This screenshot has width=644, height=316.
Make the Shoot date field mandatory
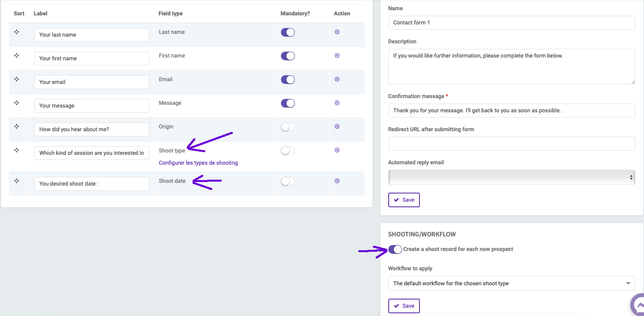point(288,181)
